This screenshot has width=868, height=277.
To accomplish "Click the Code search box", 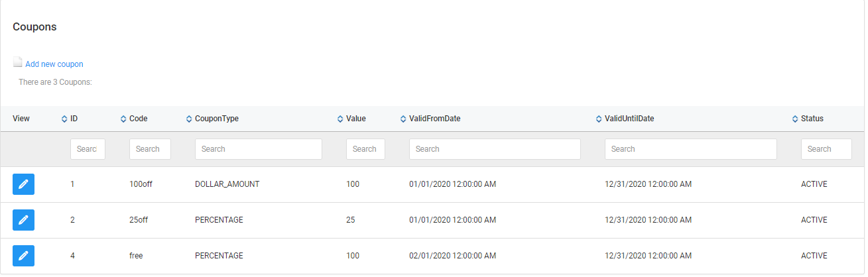I will 150,149.
